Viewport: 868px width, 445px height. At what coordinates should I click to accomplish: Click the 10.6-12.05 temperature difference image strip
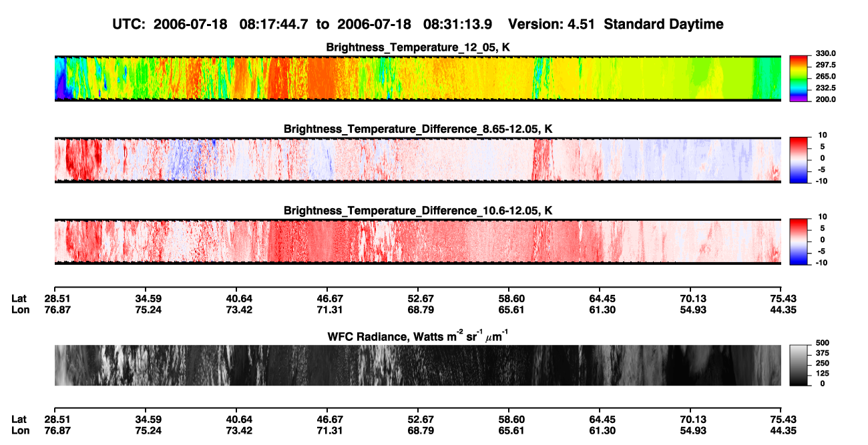(x=417, y=242)
